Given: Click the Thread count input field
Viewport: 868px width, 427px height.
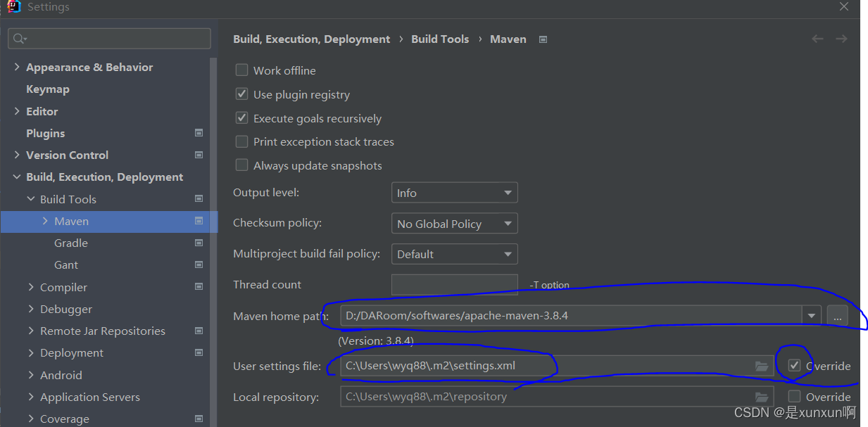Looking at the screenshot, I should pos(455,284).
